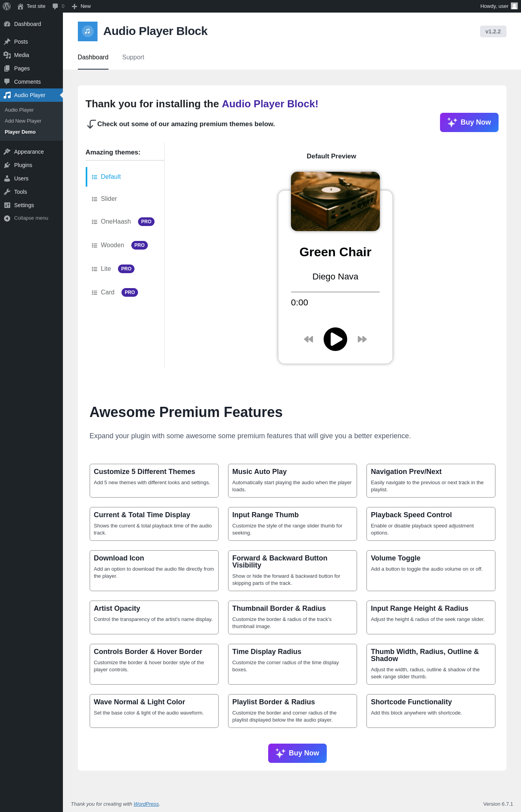Click the v1.2.2 version badge
The height and width of the screenshot is (812, 521).
[x=493, y=31]
